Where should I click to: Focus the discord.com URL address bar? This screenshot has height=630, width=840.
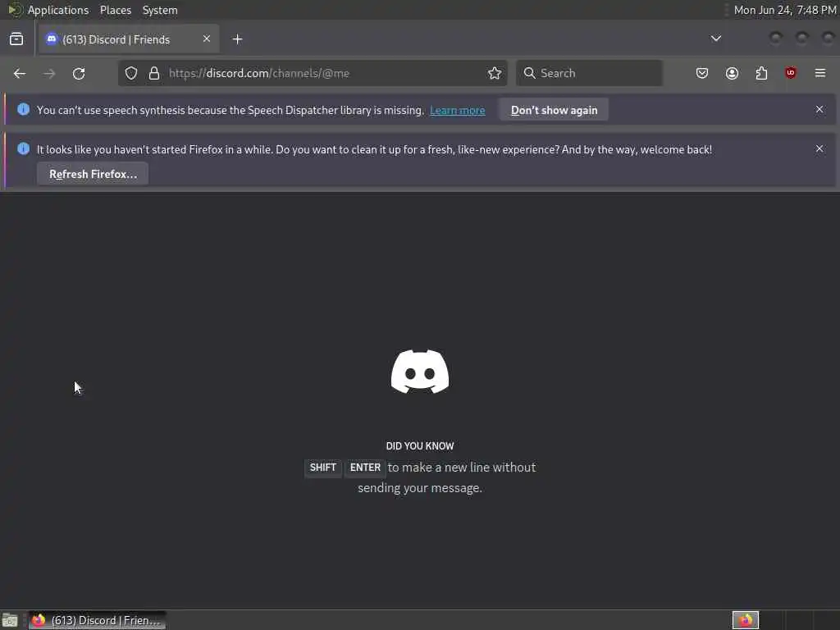[x=313, y=73]
